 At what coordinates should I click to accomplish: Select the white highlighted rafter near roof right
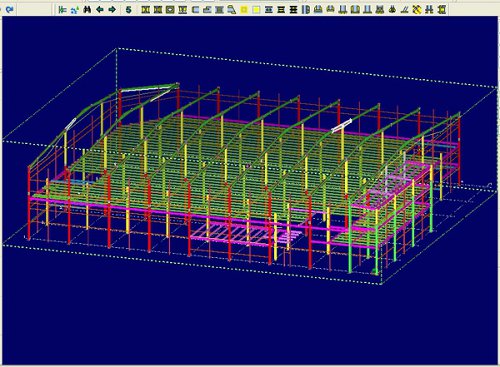point(341,126)
